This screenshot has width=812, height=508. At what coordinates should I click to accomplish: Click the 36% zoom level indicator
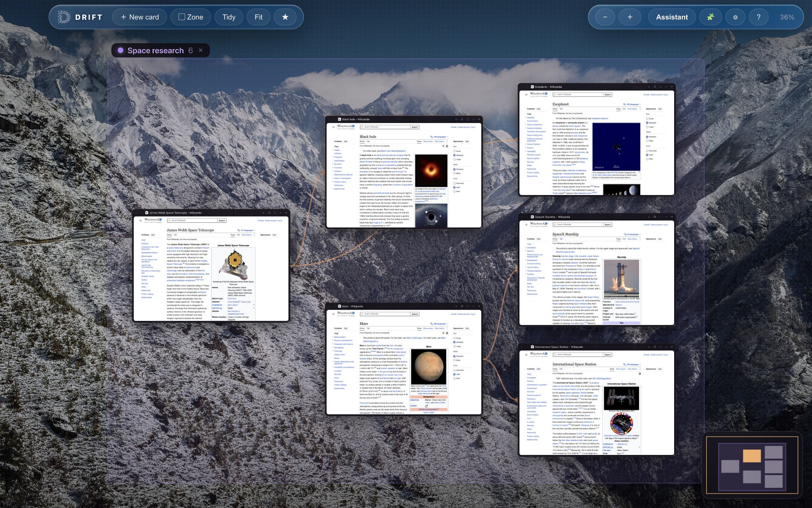click(787, 17)
